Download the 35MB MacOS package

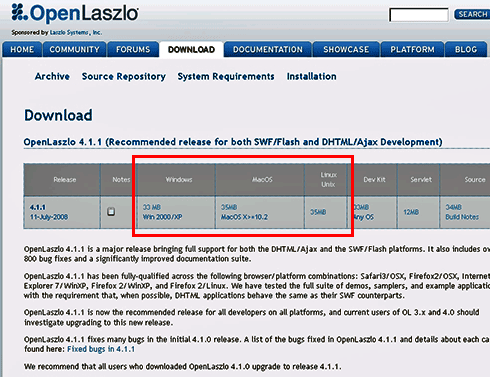(x=229, y=207)
